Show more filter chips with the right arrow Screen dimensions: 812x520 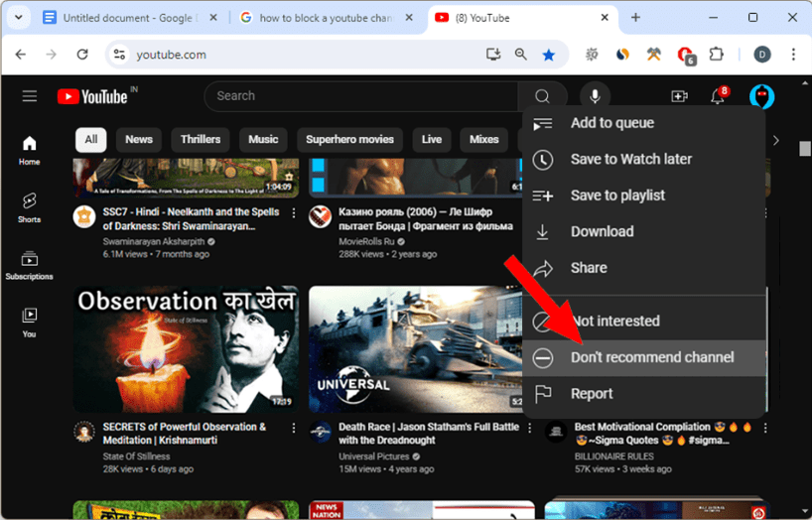point(775,140)
